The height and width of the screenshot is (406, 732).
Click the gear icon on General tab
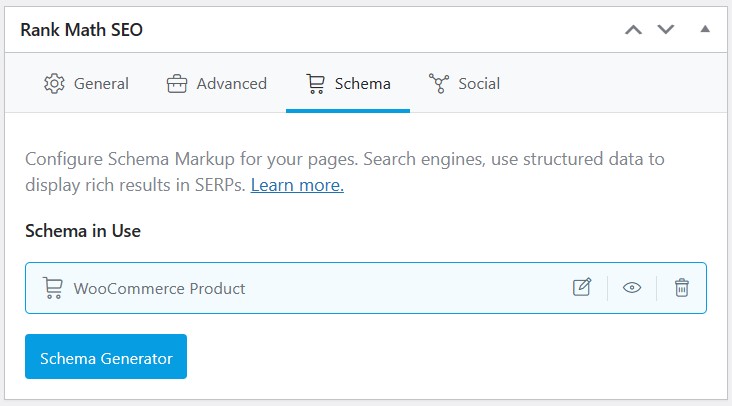(54, 84)
